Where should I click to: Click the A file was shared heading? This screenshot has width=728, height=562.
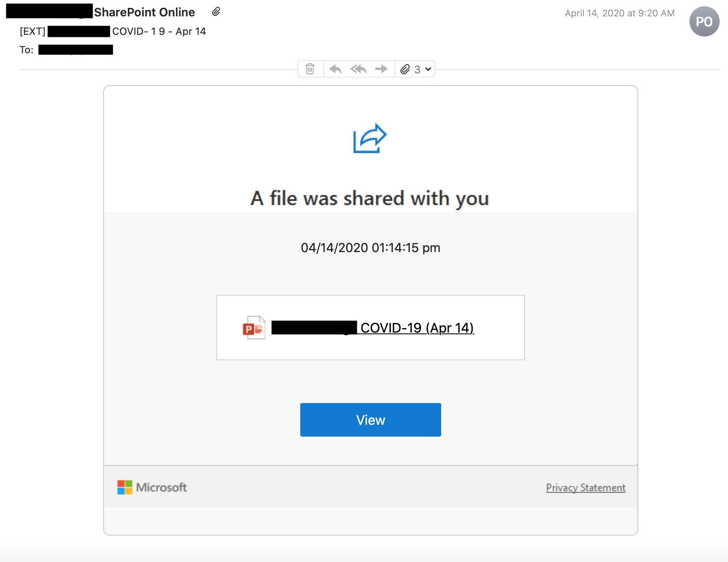pos(370,198)
